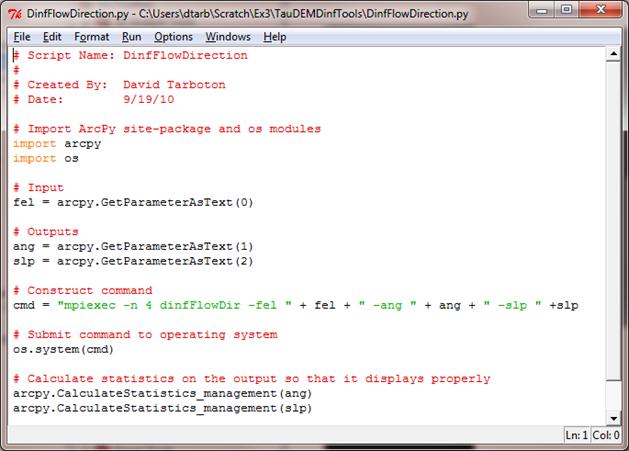Open the Format menu
Screen dimensions: 629x451
[x=91, y=37]
